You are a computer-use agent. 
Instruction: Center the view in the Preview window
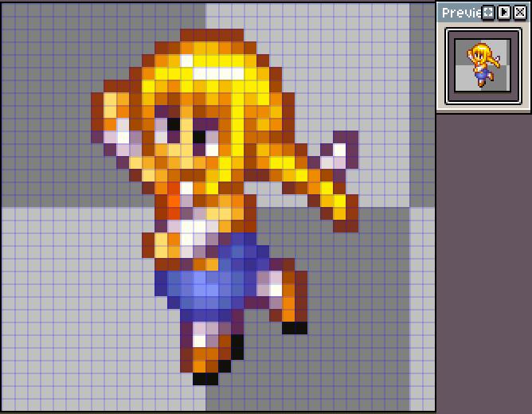[x=488, y=13]
